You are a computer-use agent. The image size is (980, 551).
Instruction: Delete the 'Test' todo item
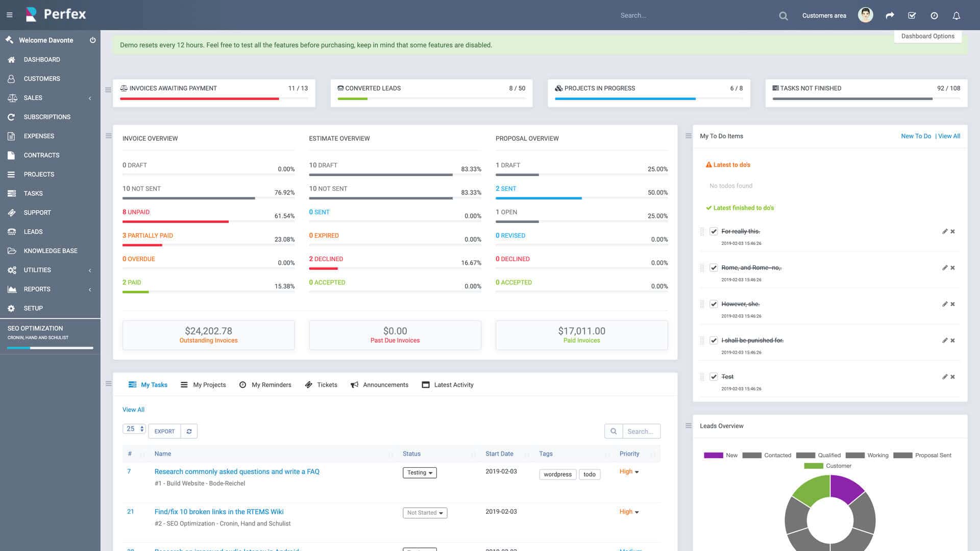point(952,377)
